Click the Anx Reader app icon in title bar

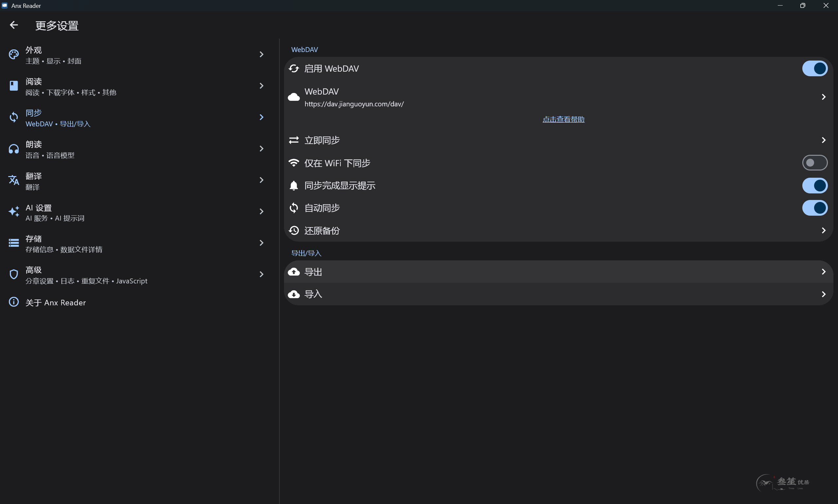5,6
